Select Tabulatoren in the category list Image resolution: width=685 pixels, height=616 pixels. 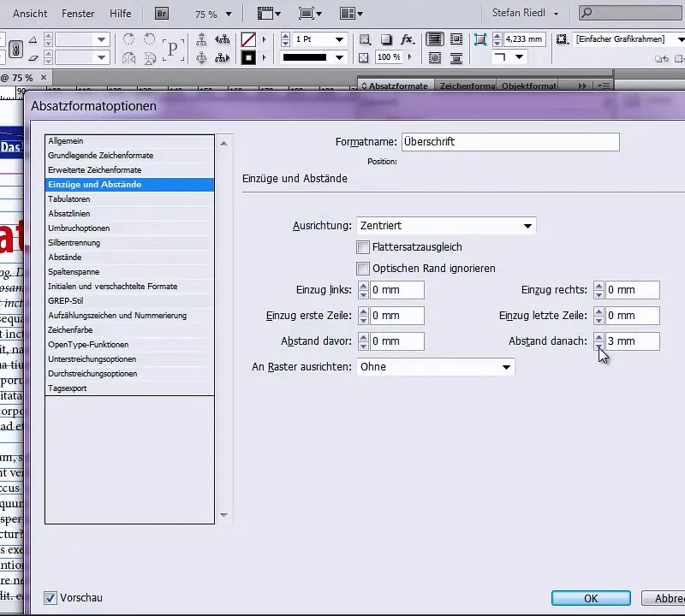(69, 198)
